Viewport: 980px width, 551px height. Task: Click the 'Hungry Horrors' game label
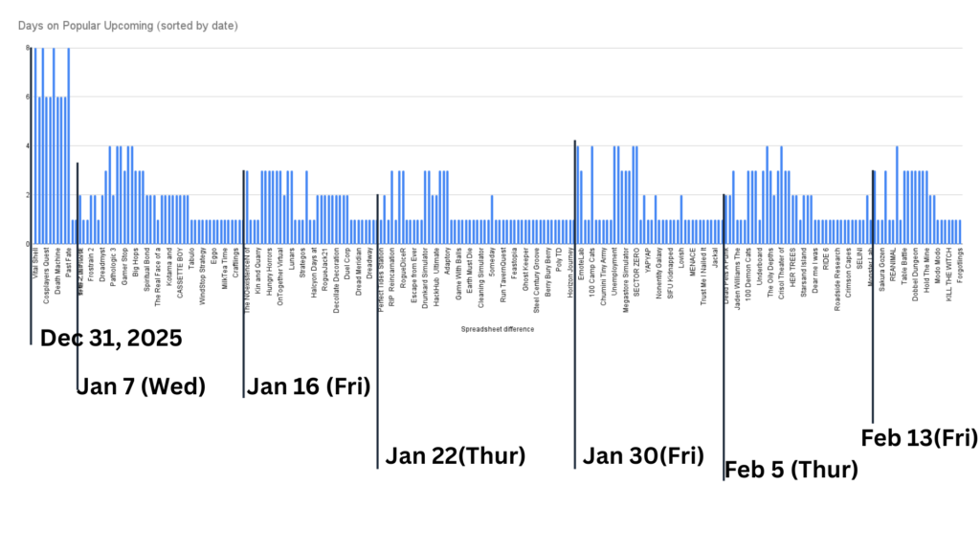270,272
